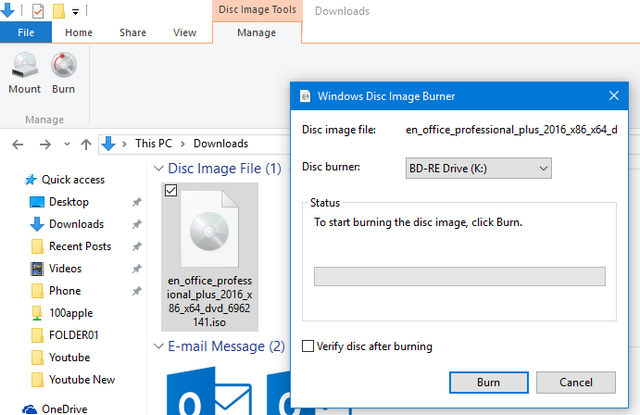640x415 pixels.
Task: Open the chevron before This PC in address bar
Action: [x=124, y=144]
